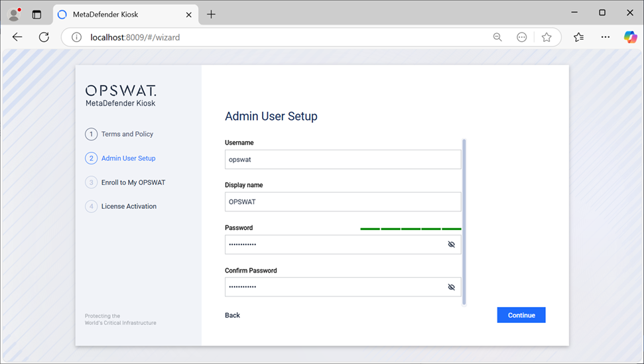Refresh the current page

pyautogui.click(x=44, y=37)
